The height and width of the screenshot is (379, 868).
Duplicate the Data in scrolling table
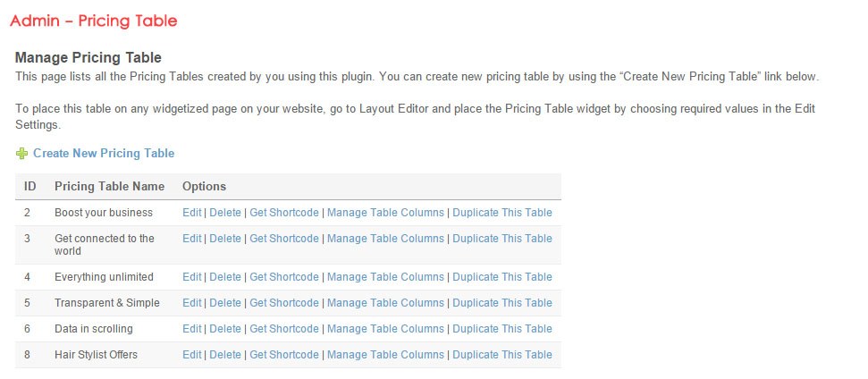pyautogui.click(x=502, y=329)
